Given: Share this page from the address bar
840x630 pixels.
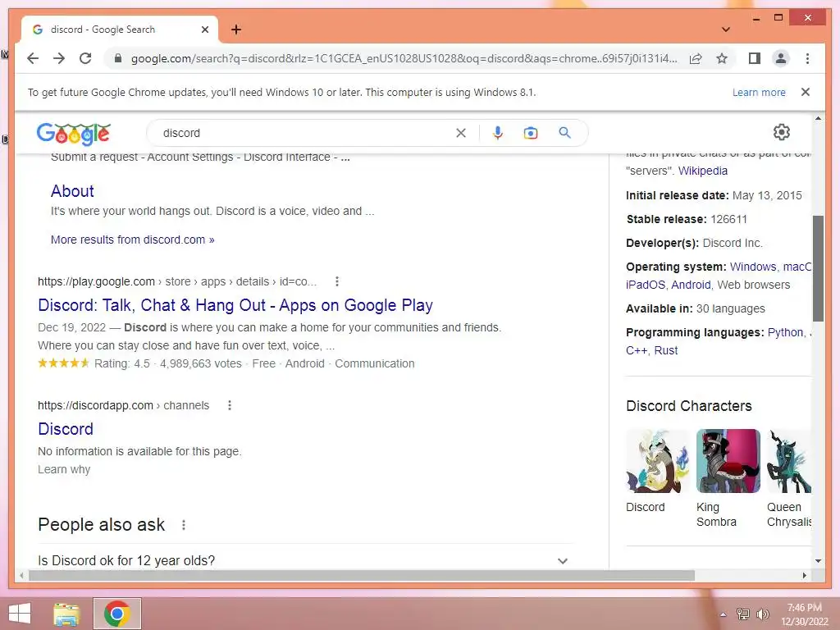Looking at the screenshot, I should point(696,58).
